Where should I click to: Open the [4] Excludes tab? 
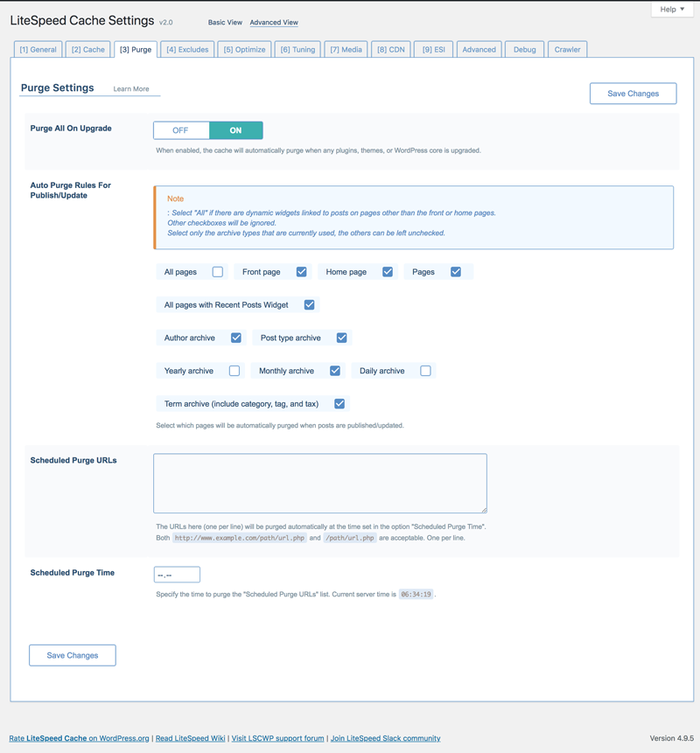coord(187,50)
